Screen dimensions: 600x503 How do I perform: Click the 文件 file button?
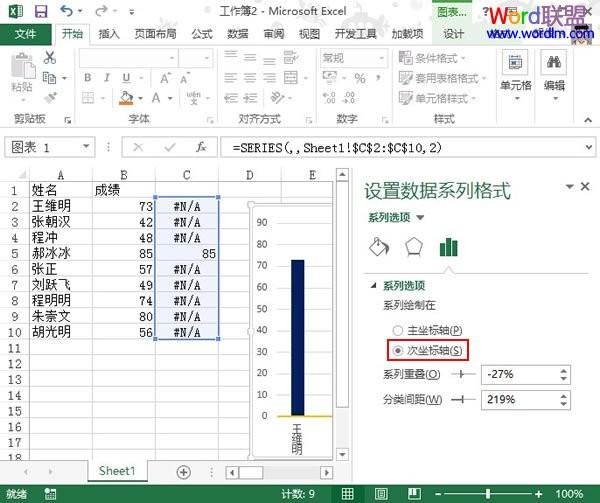coord(25,33)
